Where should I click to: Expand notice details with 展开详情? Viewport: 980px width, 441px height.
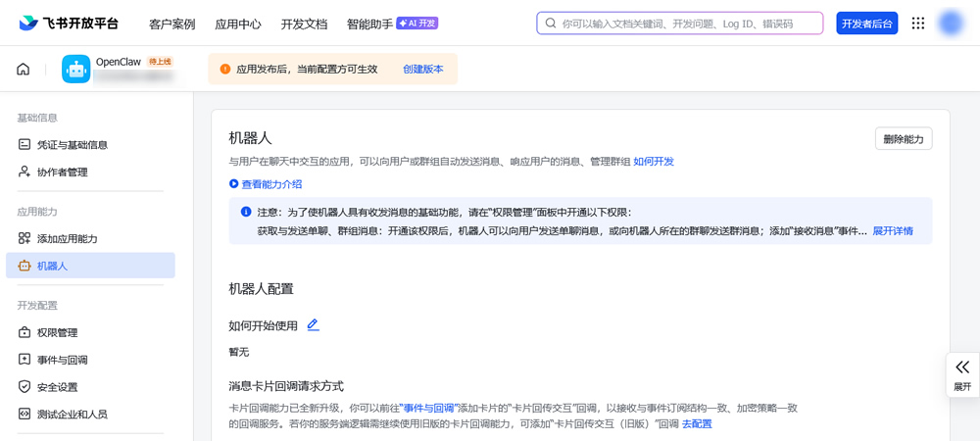pos(893,231)
